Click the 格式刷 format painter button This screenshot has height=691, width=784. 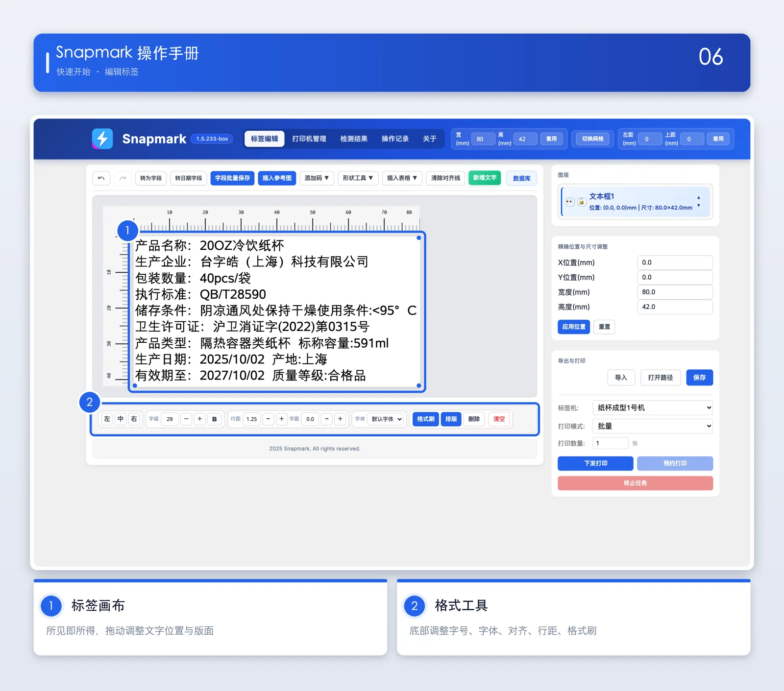click(x=426, y=419)
